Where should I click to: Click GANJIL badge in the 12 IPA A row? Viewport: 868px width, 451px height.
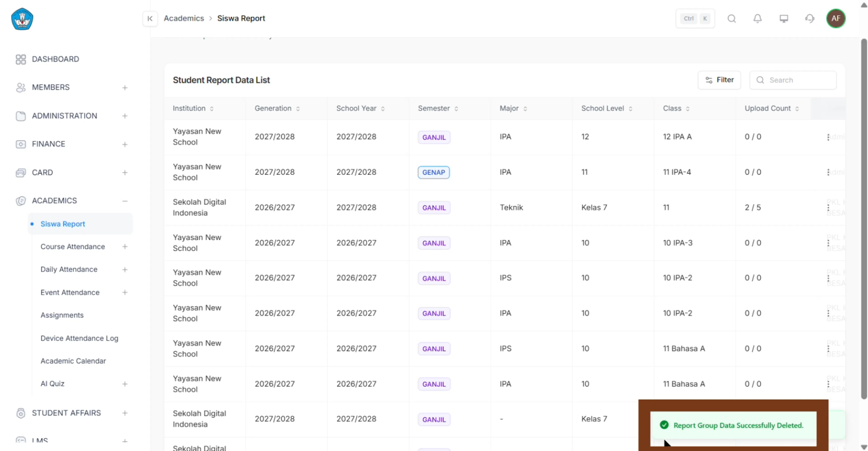434,137
